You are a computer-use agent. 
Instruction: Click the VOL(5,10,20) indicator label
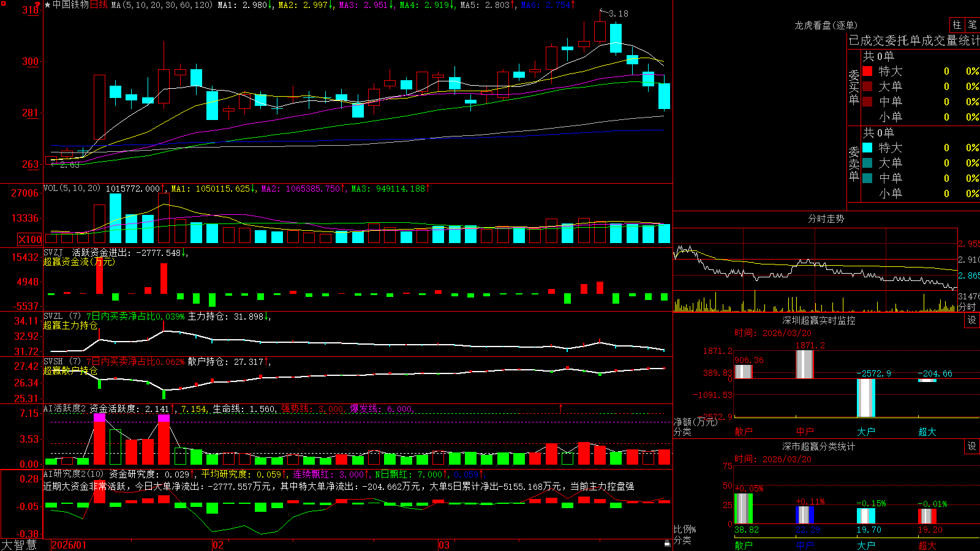point(72,189)
